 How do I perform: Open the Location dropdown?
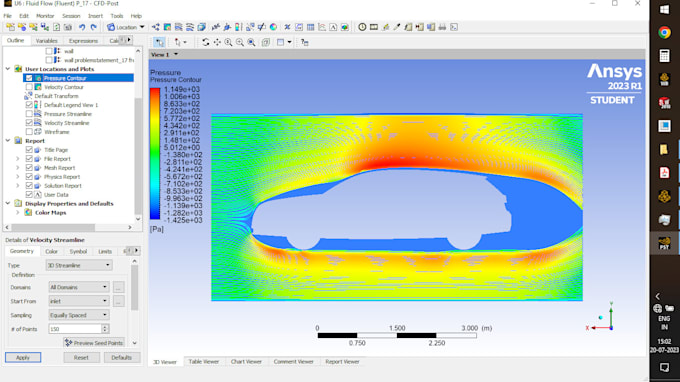(x=126, y=27)
